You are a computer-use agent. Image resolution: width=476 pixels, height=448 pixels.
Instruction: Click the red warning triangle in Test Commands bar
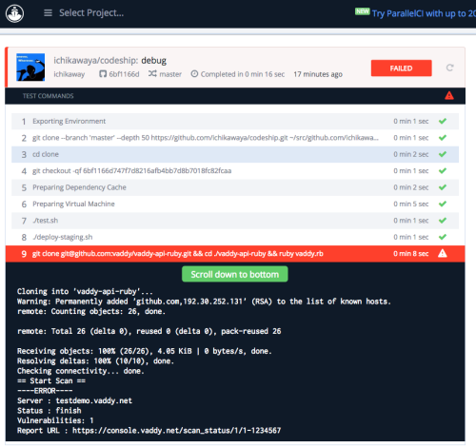coord(449,95)
